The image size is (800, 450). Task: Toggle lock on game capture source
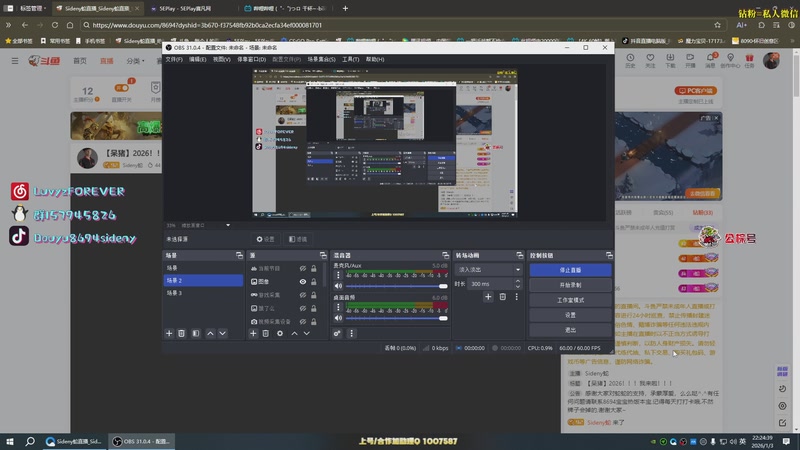tap(314, 295)
